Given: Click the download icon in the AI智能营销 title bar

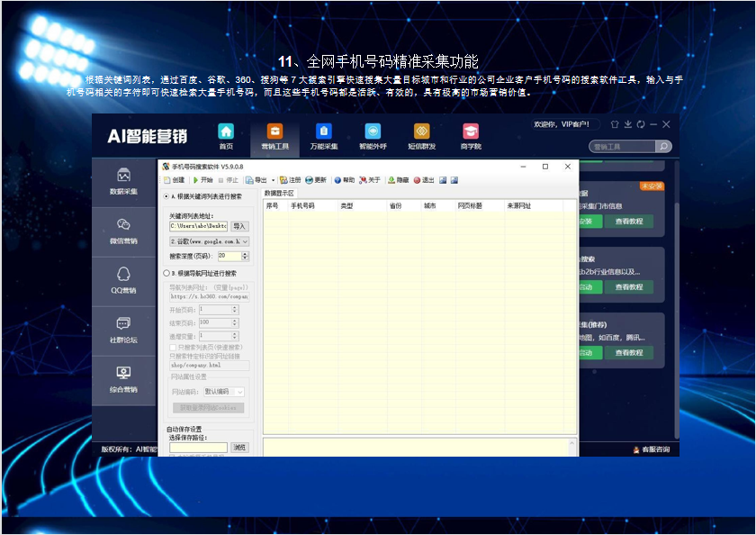Looking at the screenshot, I should pyautogui.click(x=628, y=124).
